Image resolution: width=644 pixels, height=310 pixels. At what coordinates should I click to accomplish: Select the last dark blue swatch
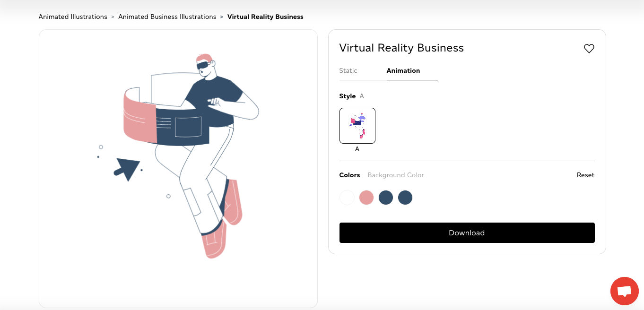pyautogui.click(x=405, y=198)
